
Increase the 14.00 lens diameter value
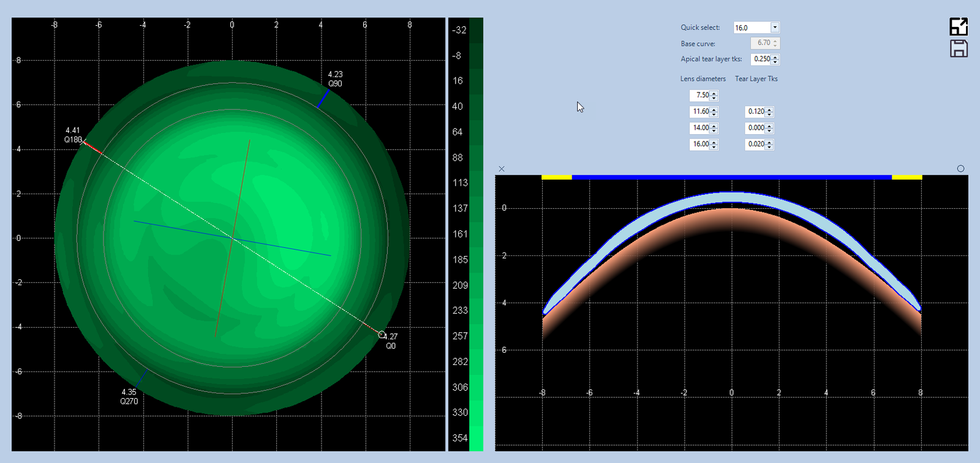click(714, 126)
